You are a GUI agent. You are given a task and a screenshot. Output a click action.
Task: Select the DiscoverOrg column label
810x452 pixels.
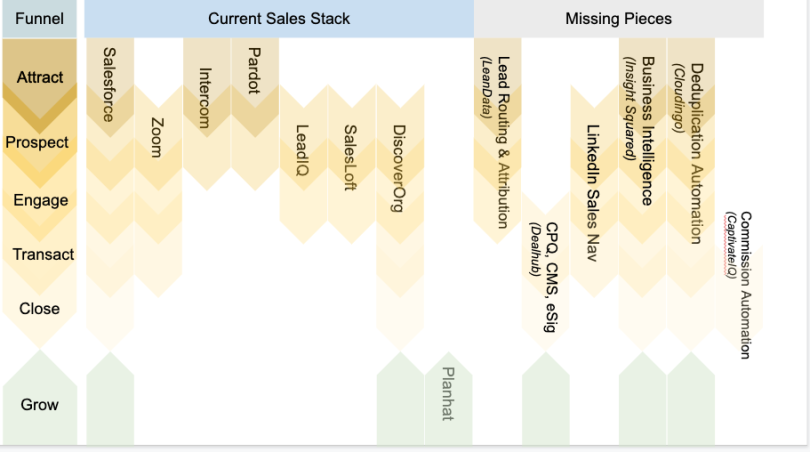(398, 168)
